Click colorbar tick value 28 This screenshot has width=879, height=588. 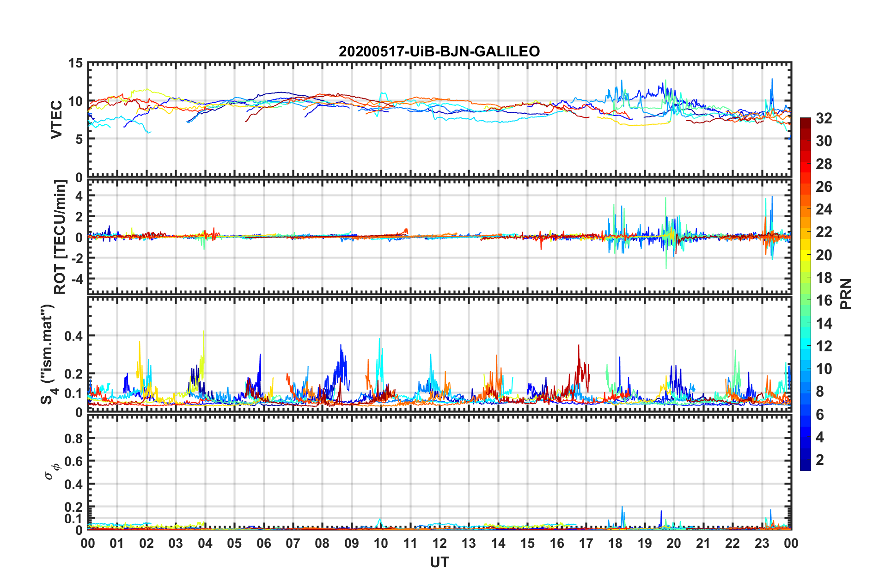pyautogui.click(x=824, y=164)
